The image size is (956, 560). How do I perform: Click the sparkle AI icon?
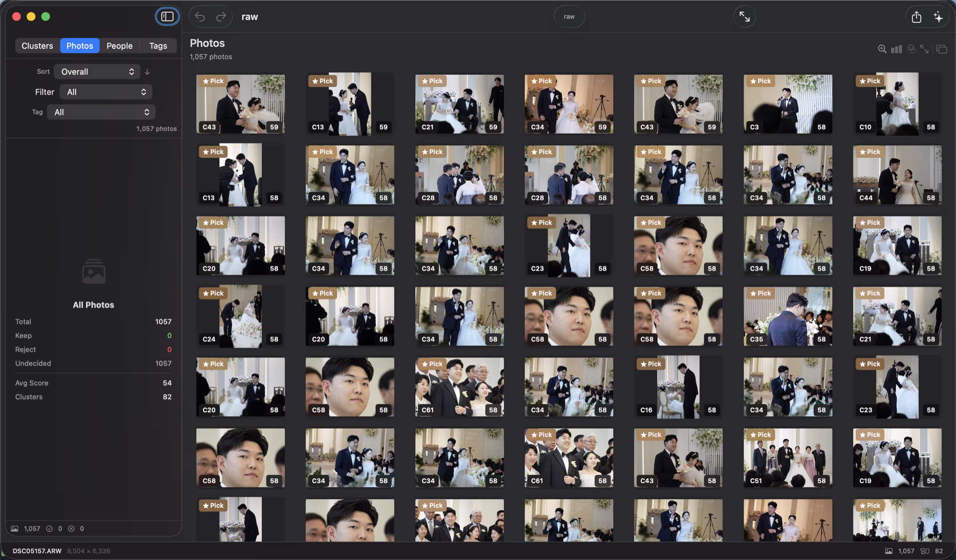[x=939, y=17]
